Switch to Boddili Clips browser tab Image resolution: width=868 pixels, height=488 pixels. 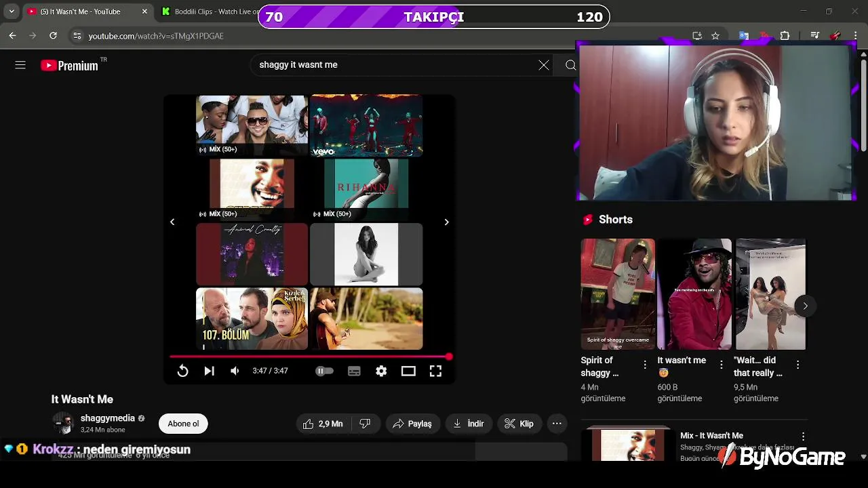coord(210,12)
